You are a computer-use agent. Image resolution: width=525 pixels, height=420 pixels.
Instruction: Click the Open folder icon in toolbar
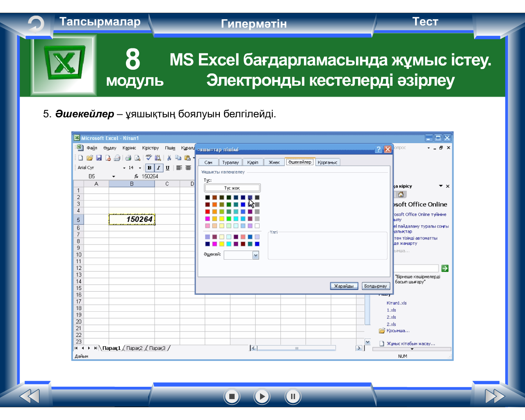pos(89,157)
